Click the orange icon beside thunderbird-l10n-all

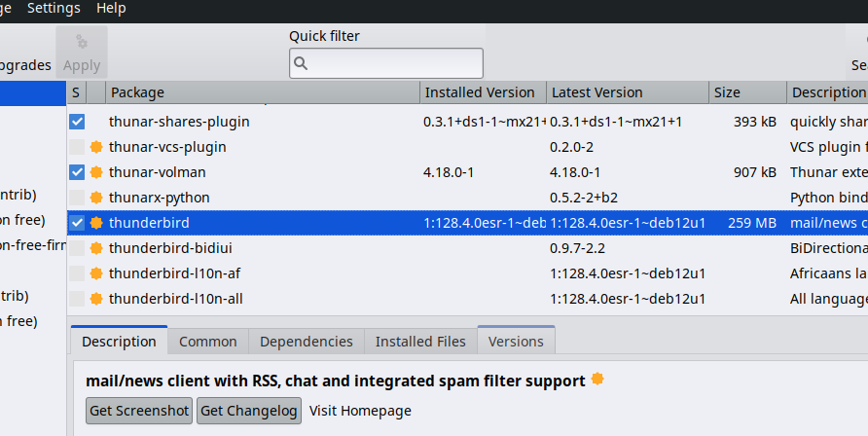pos(96,299)
